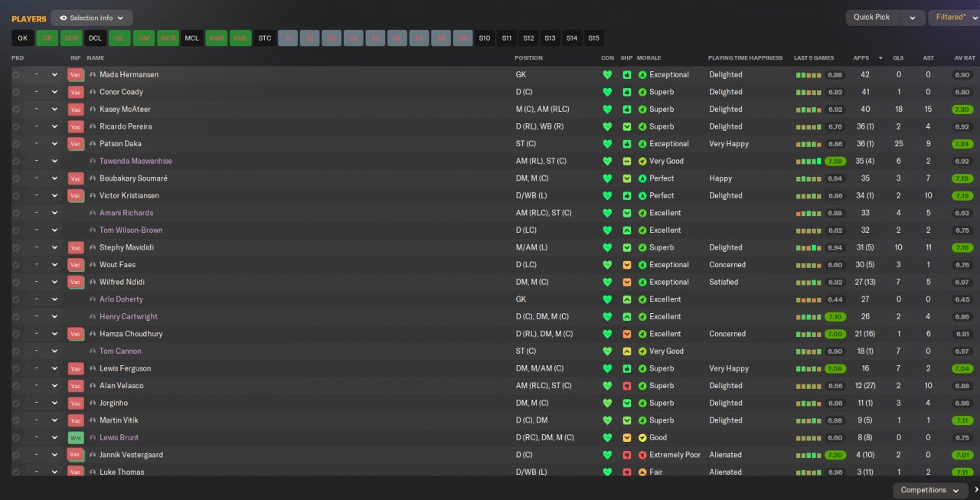Open the Filtered dropdown
The height and width of the screenshot is (500, 980).
click(954, 18)
